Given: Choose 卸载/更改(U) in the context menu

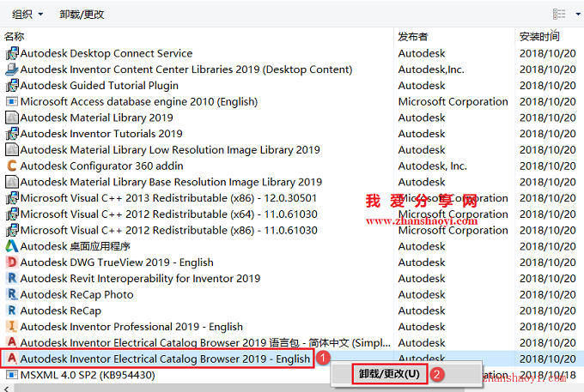Looking at the screenshot, I should pos(389,374).
